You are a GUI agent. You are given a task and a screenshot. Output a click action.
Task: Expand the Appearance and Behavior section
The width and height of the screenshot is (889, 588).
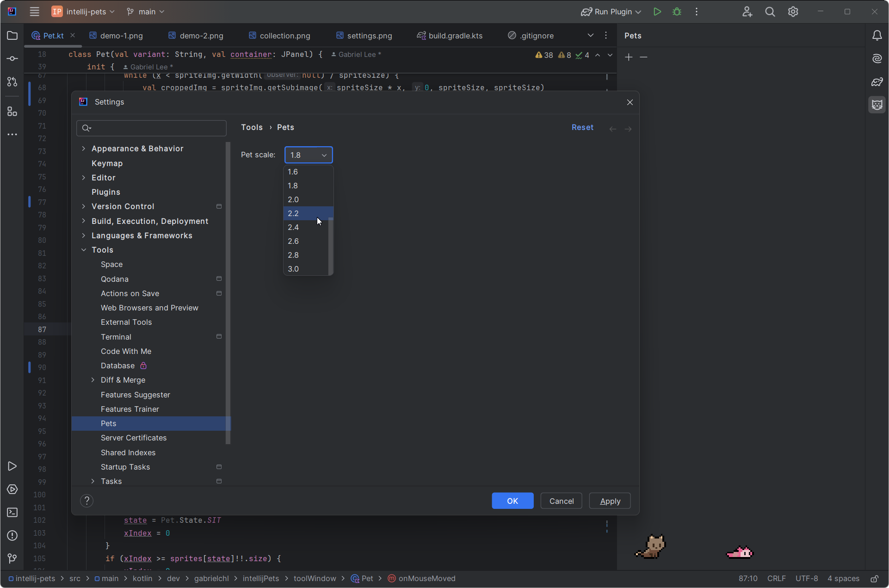tap(83, 149)
